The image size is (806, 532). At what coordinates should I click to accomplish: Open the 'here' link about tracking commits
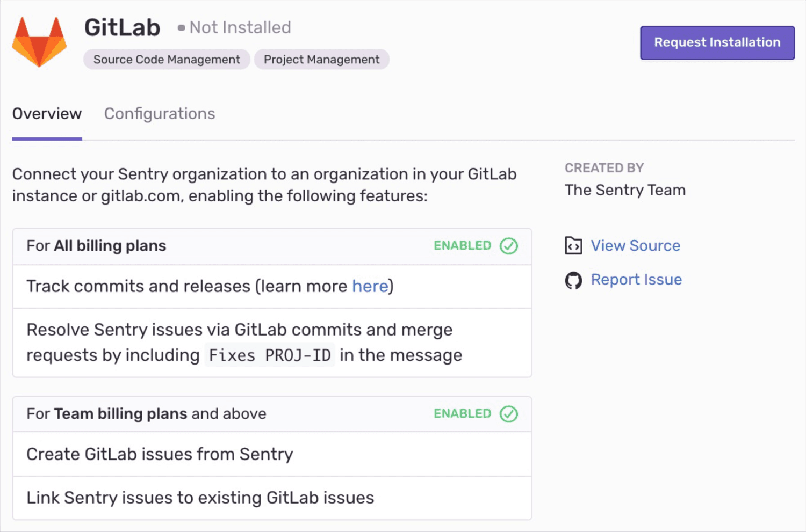click(370, 286)
